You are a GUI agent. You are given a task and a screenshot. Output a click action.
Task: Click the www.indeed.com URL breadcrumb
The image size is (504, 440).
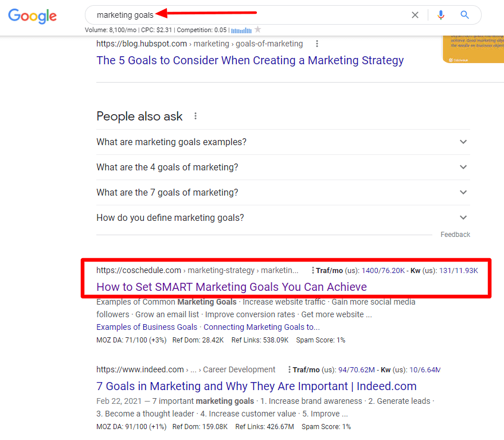tap(186, 369)
